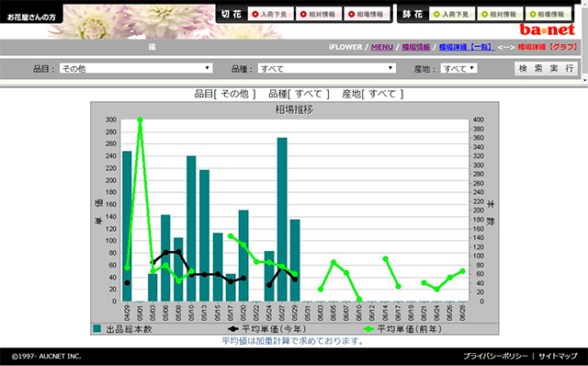Click the green 平均単価(前年) legend marker
The width and height of the screenshot is (588, 366).
coord(369,329)
